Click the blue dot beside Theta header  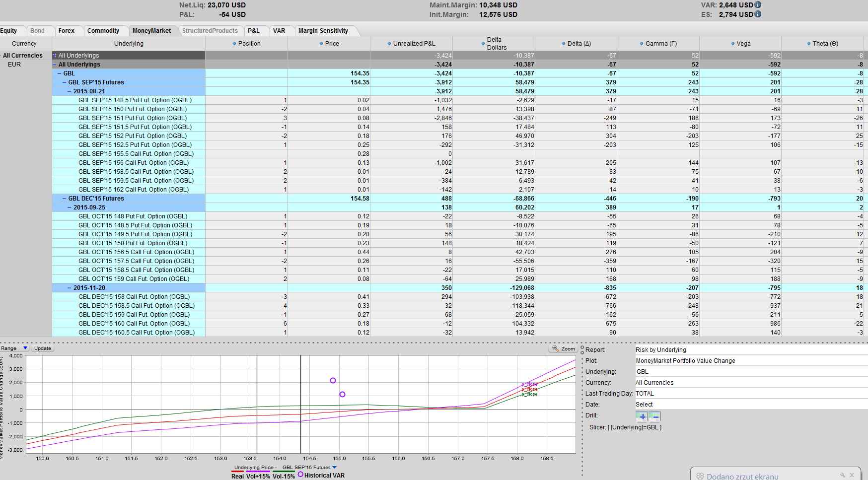[809, 44]
